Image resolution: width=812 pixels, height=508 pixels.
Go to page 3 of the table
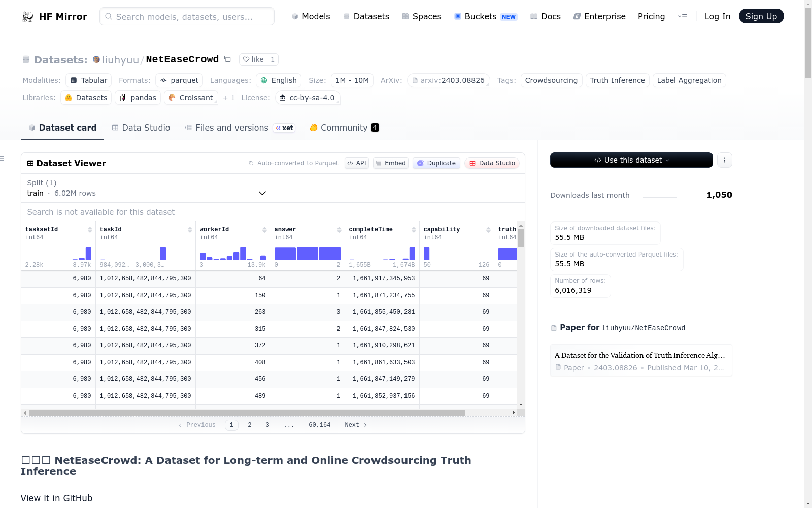[267, 425]
